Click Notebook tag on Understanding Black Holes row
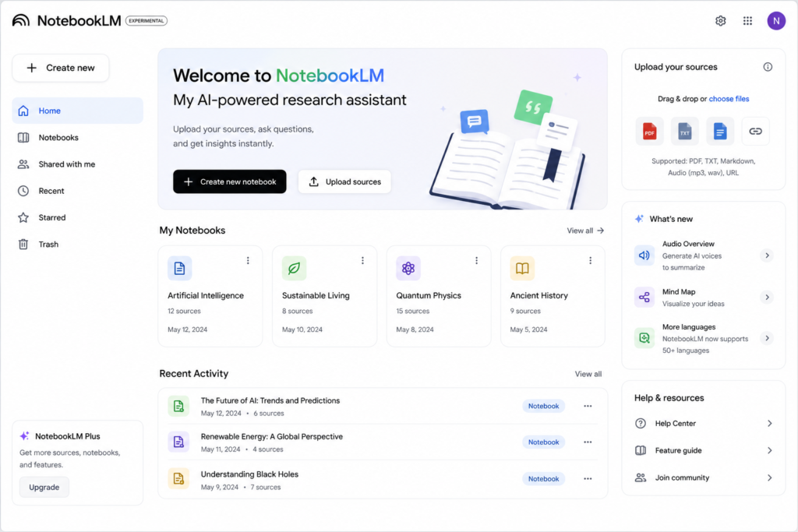Viewport: 798px width, 532px height. coord(543,478)
